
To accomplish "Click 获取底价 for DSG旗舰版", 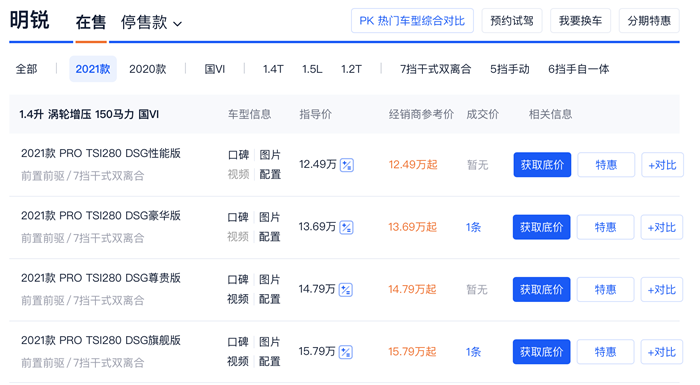I will pos(542,352).
